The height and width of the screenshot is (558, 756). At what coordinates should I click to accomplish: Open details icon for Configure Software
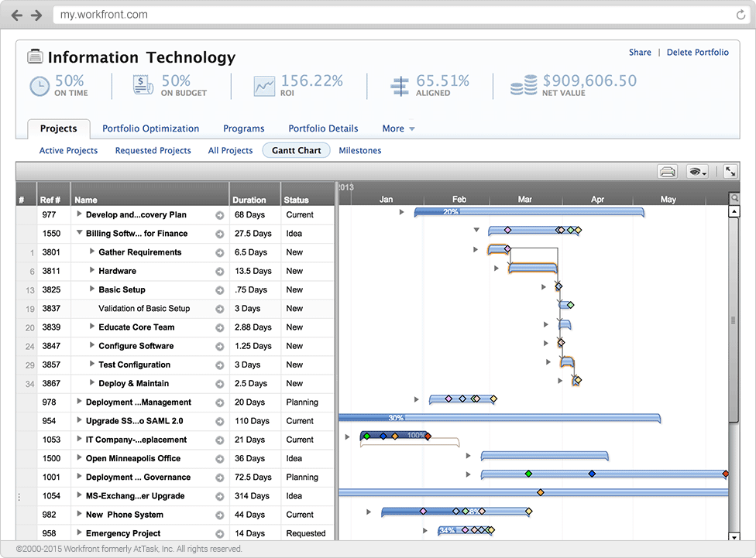(x=220, y=347)
